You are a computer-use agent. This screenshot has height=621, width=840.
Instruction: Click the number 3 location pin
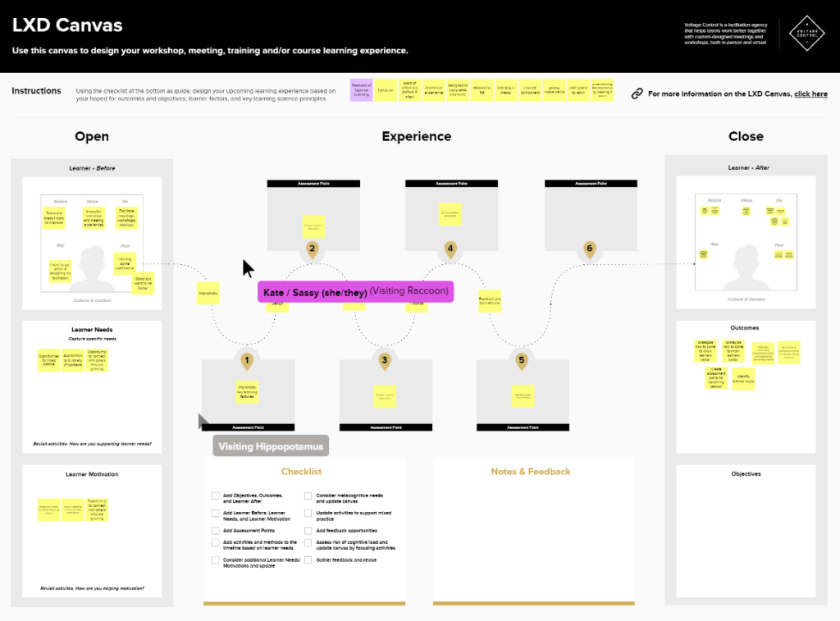(384, 359)
